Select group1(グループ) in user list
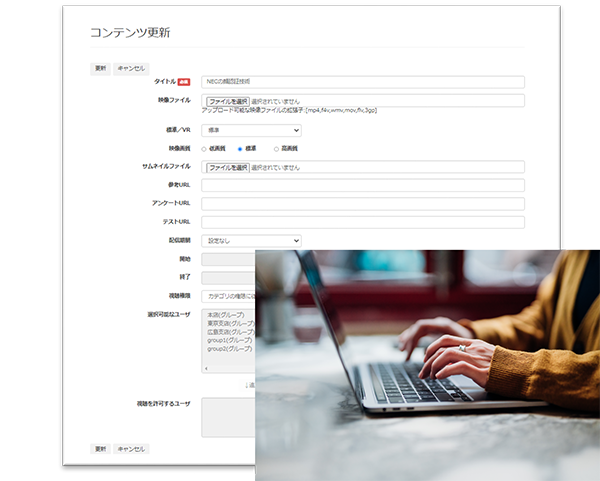Image resolution: width=600 pixels, height=481 pixels. coord(230,340)
